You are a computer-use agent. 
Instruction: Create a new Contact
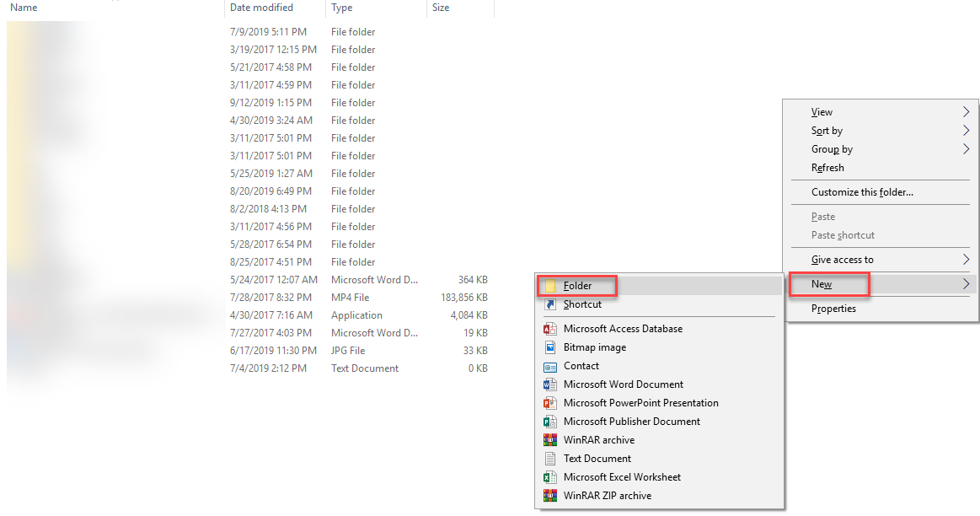(660, 366)
